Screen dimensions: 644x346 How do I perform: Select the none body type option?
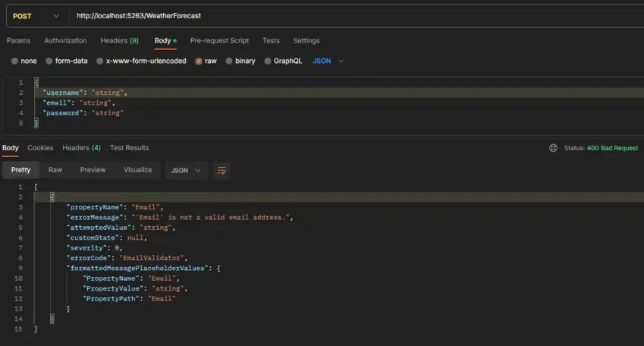pyautogui.click(x=14, y=61)
